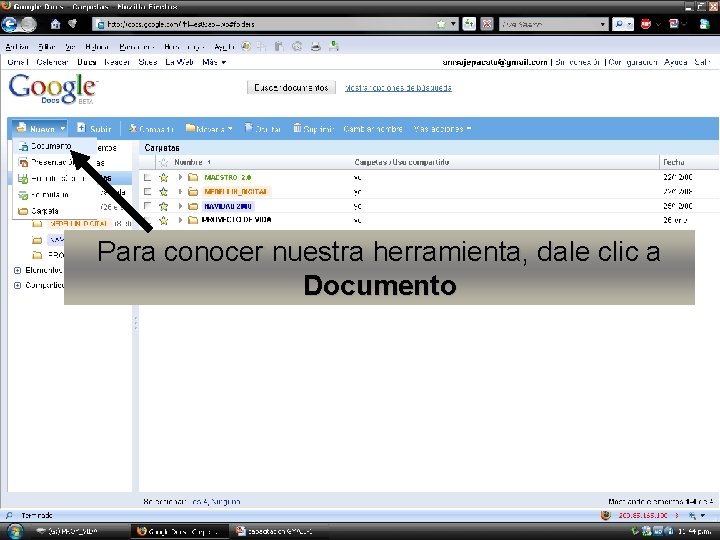Screen dimensions: 720x540
Task: Star the PROYECTO DE VIDA folder
Action: tap(163, 220)
